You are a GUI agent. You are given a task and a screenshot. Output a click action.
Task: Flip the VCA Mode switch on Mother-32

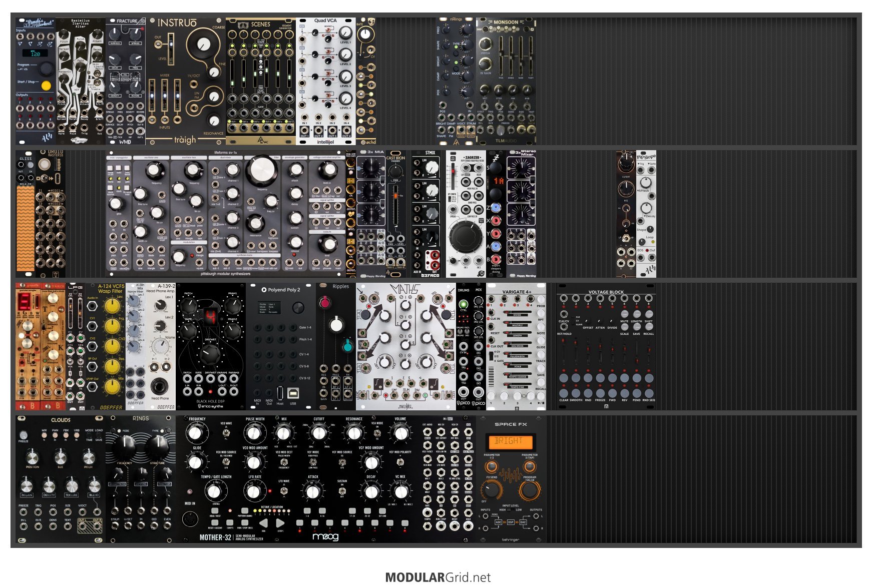pos(377,433)
